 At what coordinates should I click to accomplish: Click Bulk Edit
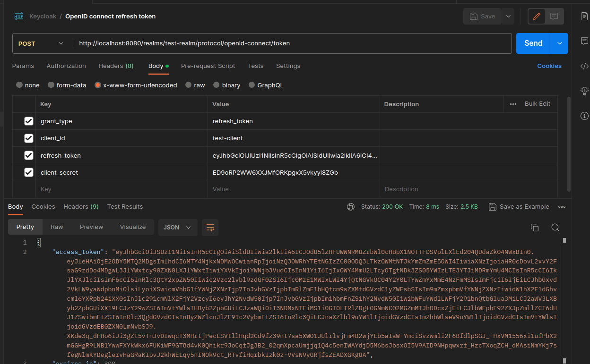tap(538, 104)
